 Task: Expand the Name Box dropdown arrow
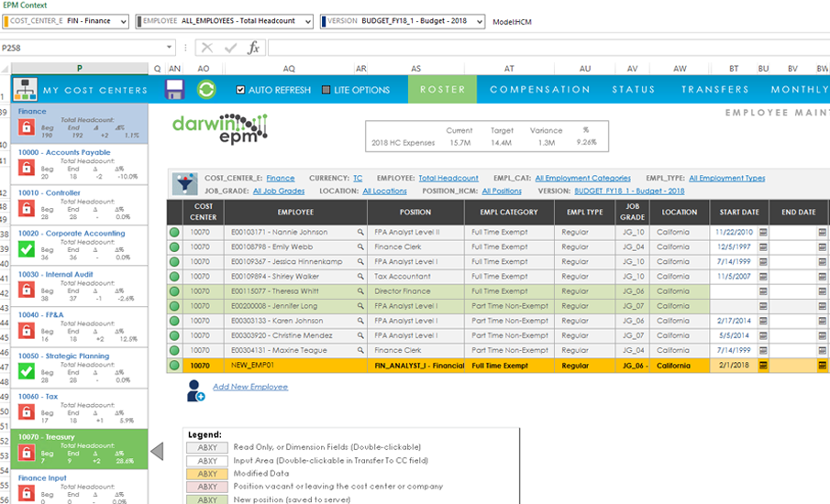[169, 48]
